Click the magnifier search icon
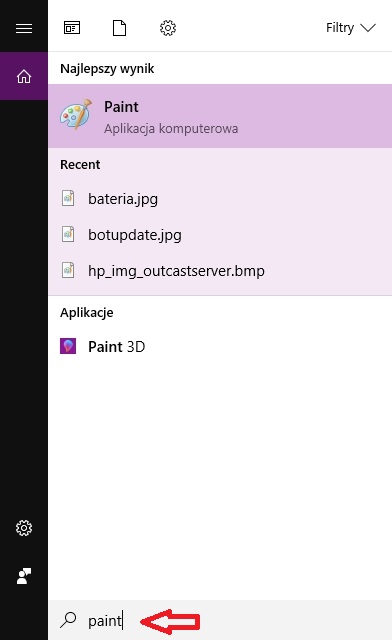The width and height of the screenshot is (392, 640). pyautogui.click(x=68, y=620)
